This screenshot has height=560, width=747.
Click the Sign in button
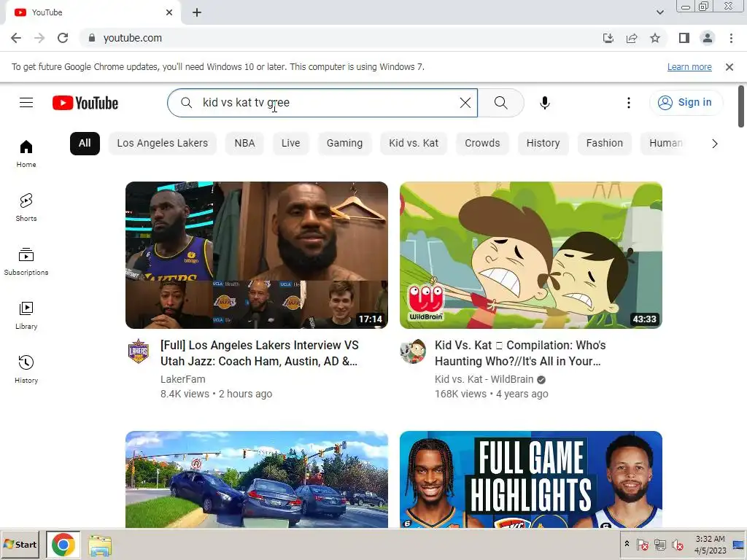click(x=686, y=102)
